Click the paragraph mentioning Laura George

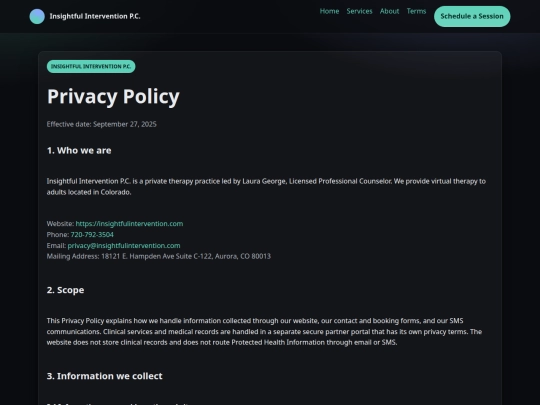[x=266, y=187]
